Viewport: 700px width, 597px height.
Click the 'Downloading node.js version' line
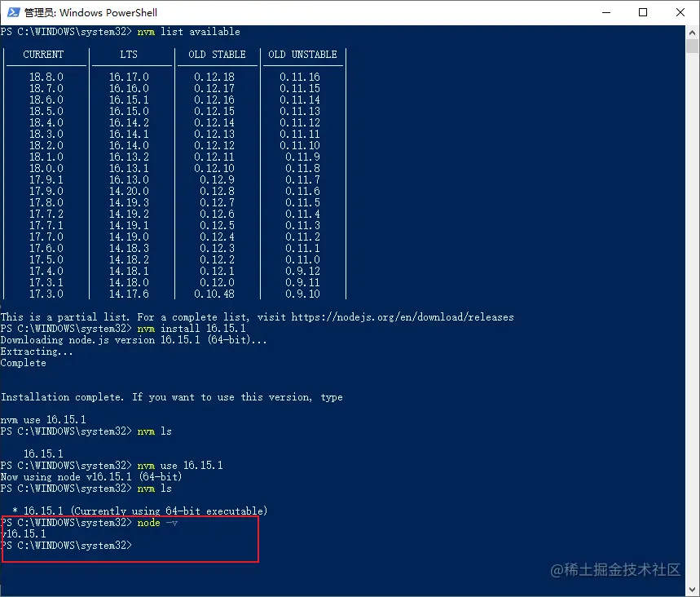tap(134, 340)
